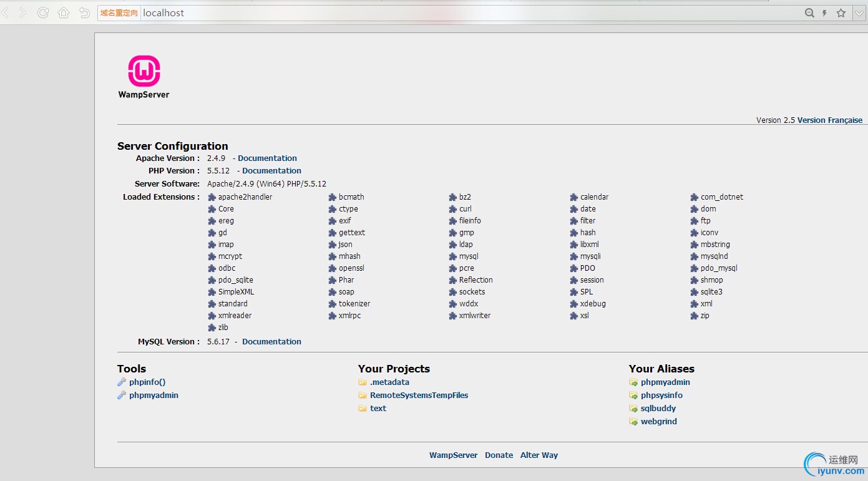Select the iconv extension name
The width and height of the screenshot is (868, 481).
coord(710,233)
